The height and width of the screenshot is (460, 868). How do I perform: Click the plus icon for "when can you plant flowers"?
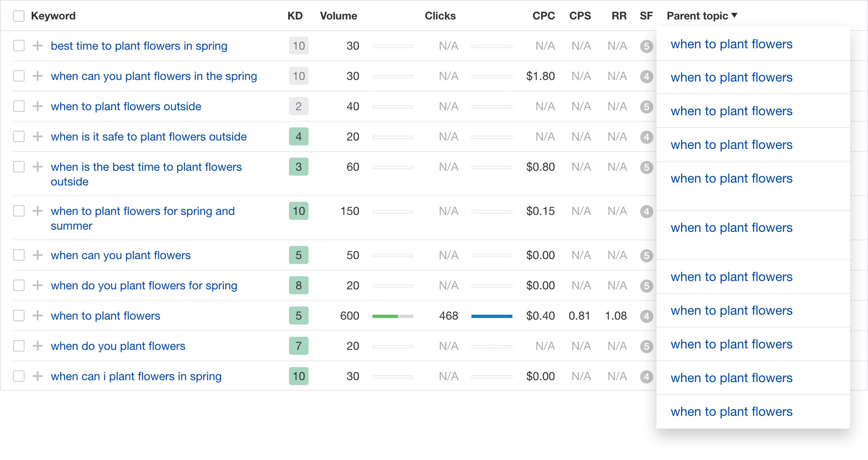click(37, 255)
